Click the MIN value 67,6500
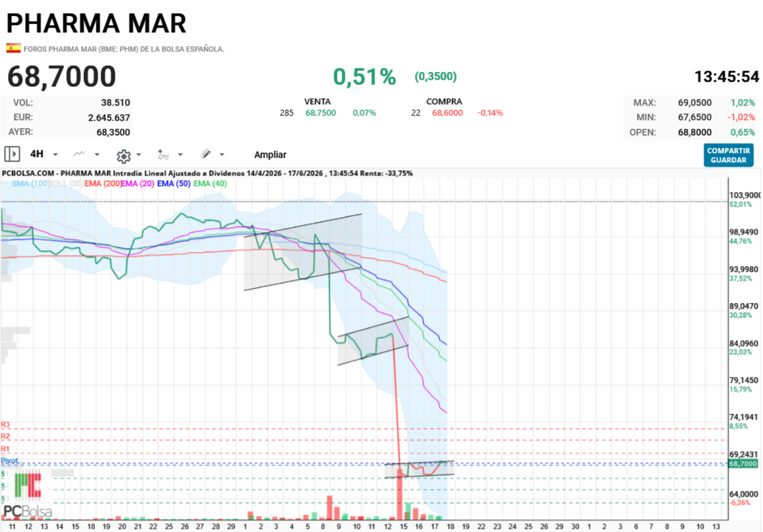 pos(695,117)
